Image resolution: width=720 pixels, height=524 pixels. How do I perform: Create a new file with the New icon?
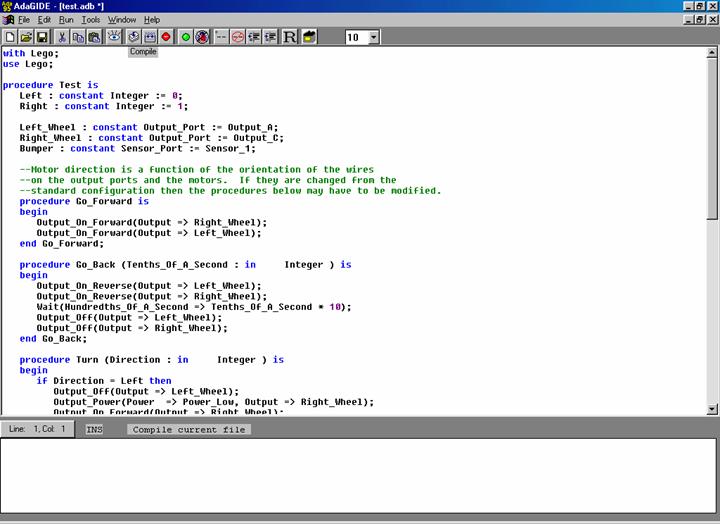click(x=10, y=37)
